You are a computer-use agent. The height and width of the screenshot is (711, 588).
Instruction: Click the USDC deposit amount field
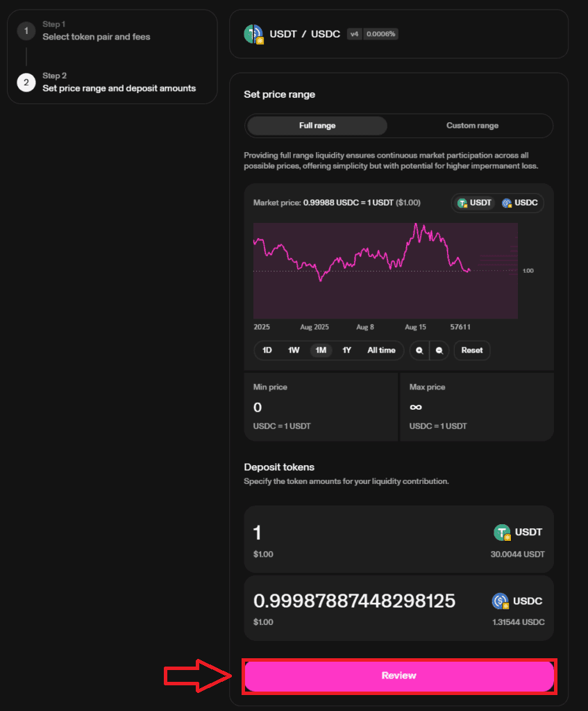(399, 608)
